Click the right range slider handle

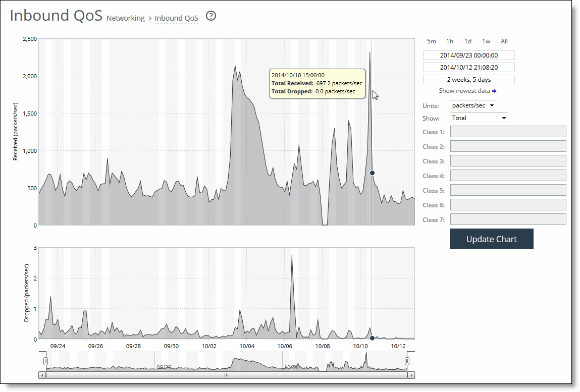point(407,361)
